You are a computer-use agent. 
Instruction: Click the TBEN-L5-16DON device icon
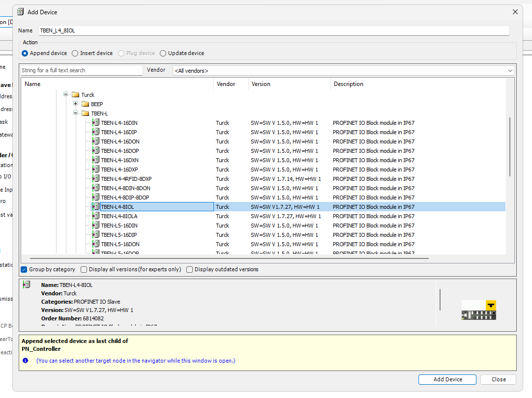[x=96, y=244]
